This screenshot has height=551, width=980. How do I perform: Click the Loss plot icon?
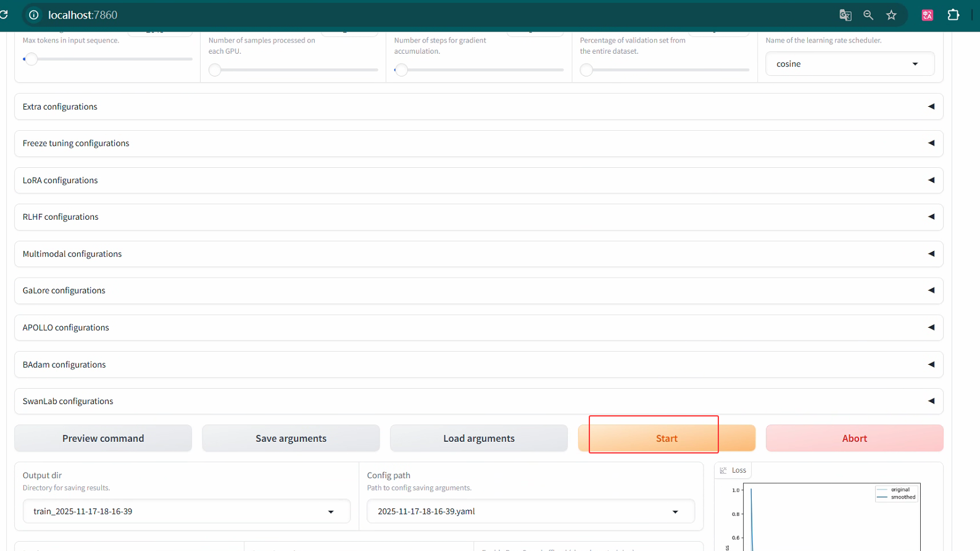click(723, 470)
